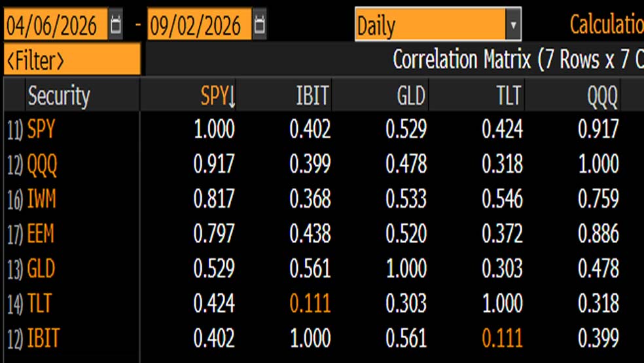Click SPY row's 0.424 value under TLT

tap(502, 129)
